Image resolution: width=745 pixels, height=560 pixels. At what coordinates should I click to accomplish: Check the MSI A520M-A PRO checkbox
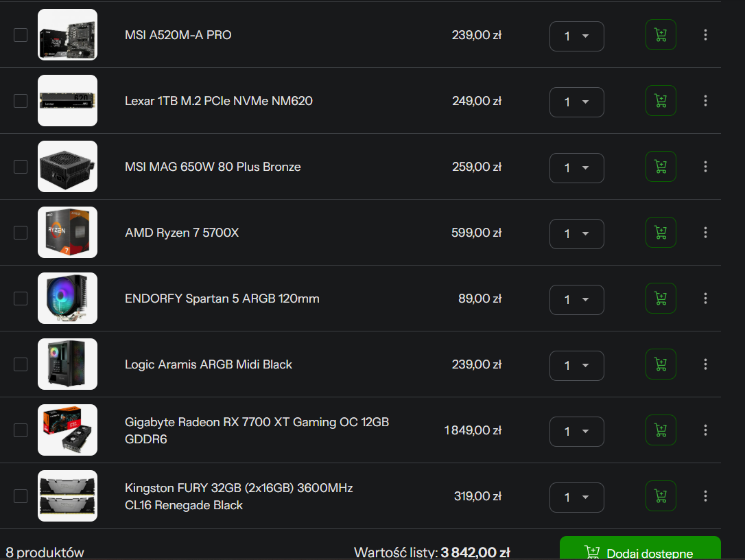pyautogui.click(x=21, y=35)
